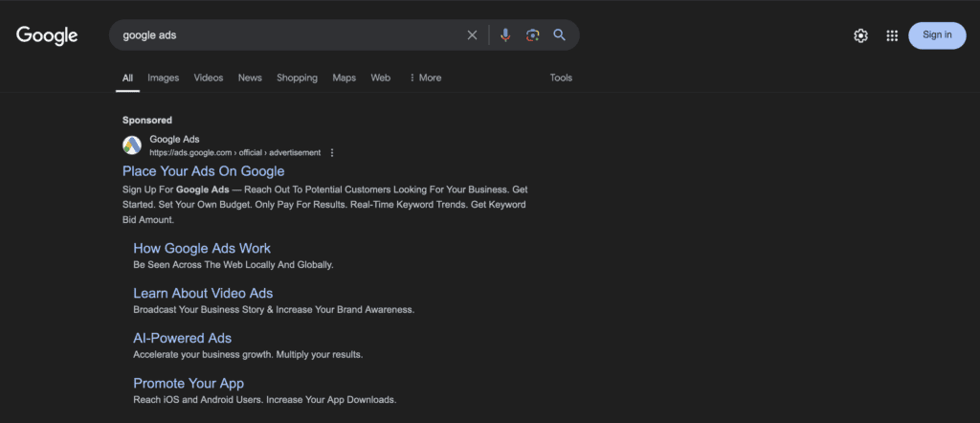Screen dimensions: 980x423
Task: Open "Place Your Ads On Google" link
Action: 203,171
